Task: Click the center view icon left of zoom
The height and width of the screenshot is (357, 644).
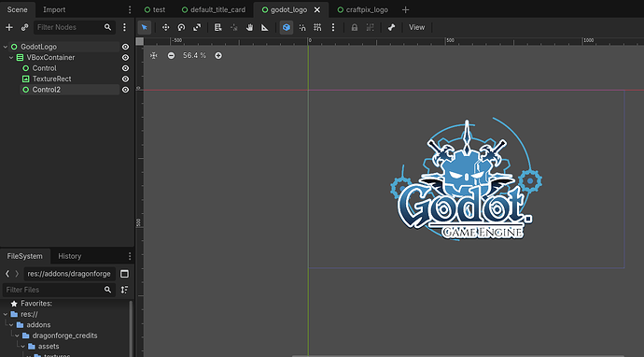Action: tap(154, 55)
